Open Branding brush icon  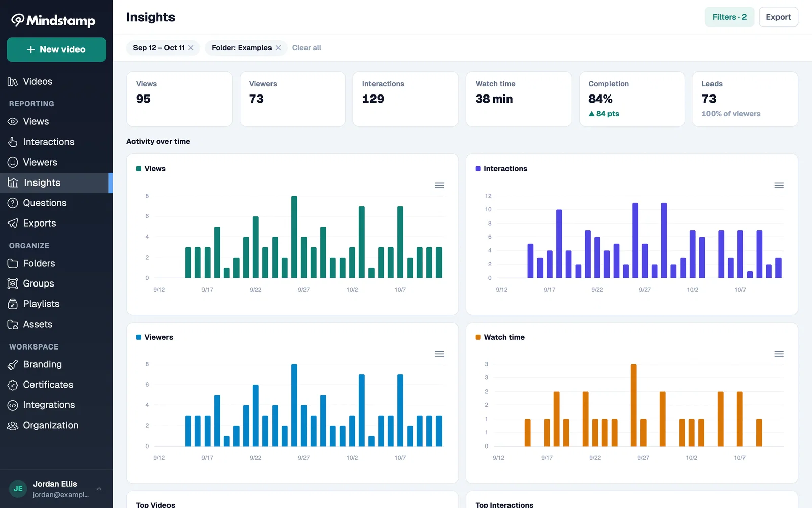pos(13,365)
